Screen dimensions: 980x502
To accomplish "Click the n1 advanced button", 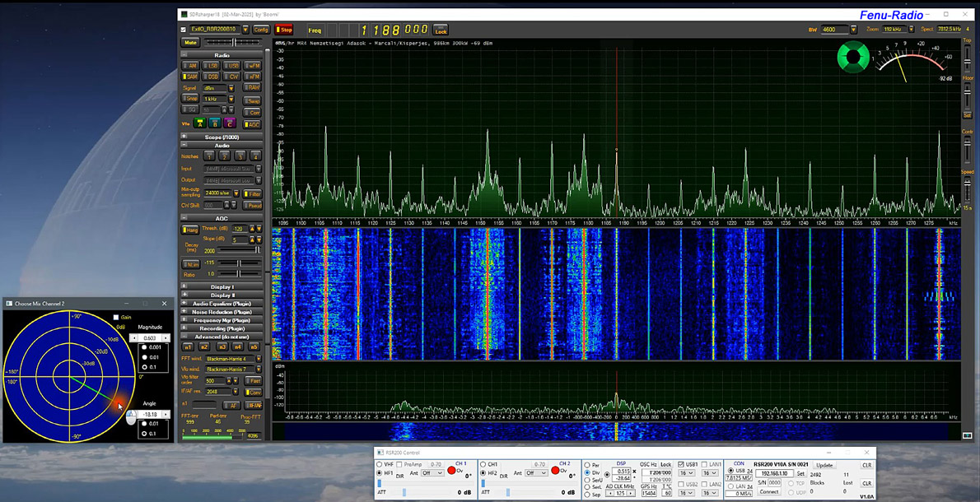I will tap(188, 346).
